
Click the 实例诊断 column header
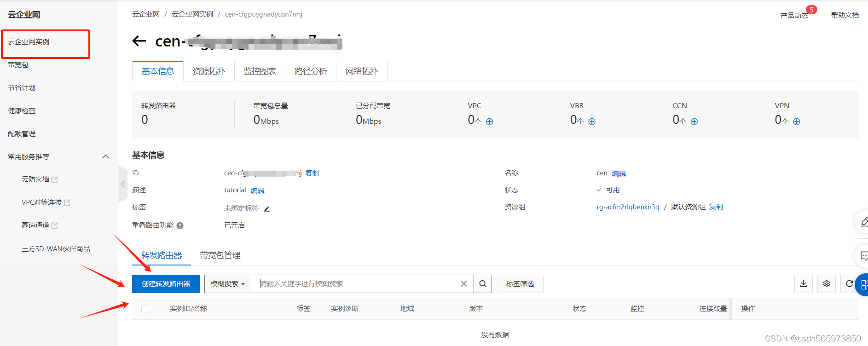(x=345, y=309)
